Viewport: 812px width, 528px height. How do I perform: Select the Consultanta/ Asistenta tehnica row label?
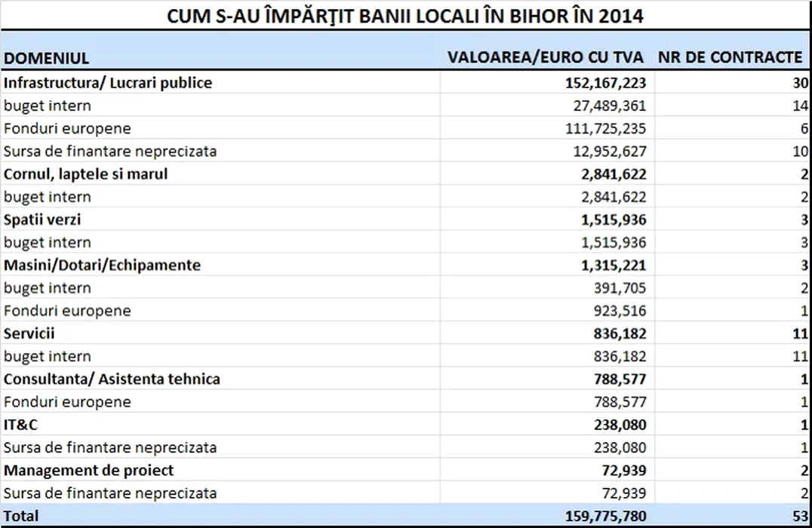[112, 379]
